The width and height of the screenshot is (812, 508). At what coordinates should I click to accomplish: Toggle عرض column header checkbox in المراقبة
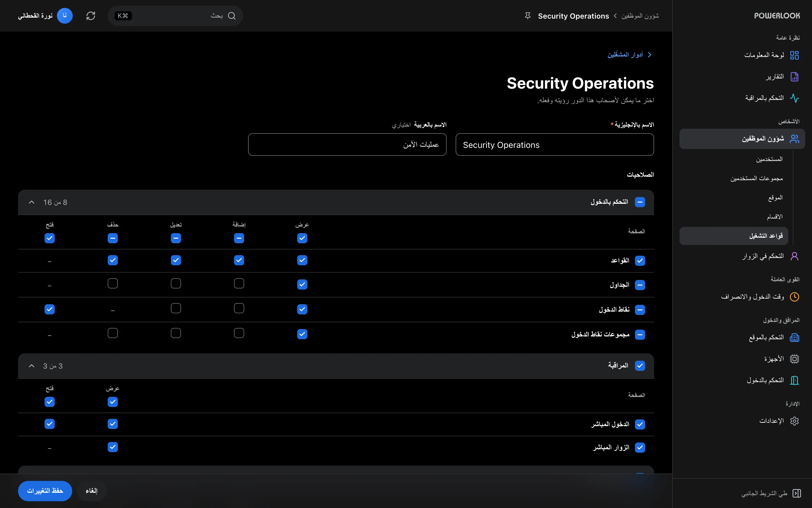click(x=113, y=402)
